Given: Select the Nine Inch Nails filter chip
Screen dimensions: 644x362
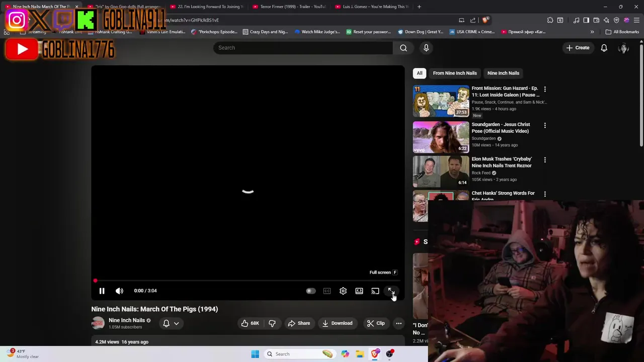Looking at the screenshot, I should click(503, 73).
